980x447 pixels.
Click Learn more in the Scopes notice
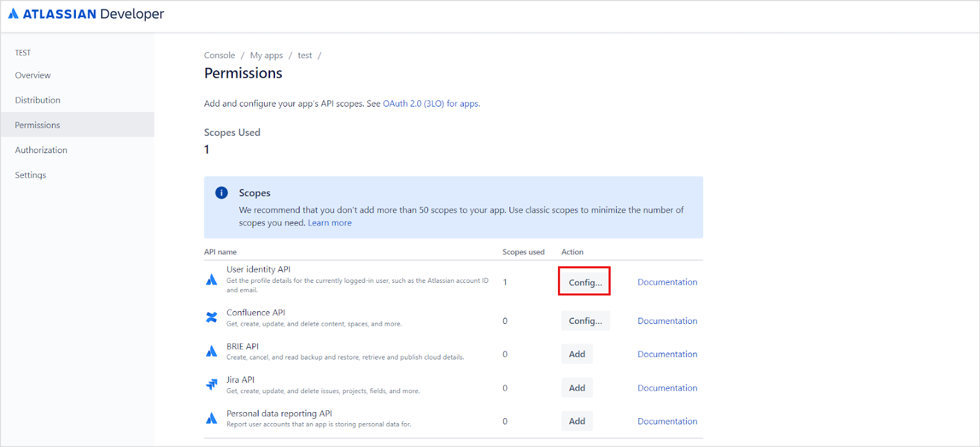point(330,223)
